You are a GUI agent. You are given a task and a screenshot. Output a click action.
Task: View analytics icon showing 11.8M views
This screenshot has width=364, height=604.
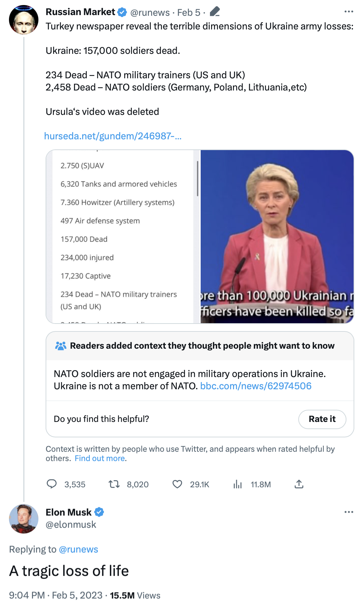pos(238,484)
